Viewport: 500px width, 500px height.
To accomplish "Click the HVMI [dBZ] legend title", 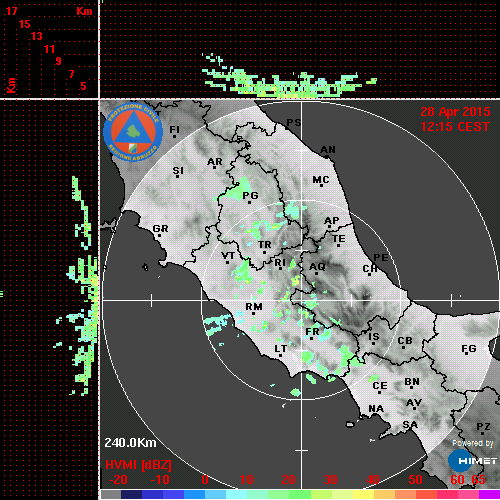I will tap(138, 465).
